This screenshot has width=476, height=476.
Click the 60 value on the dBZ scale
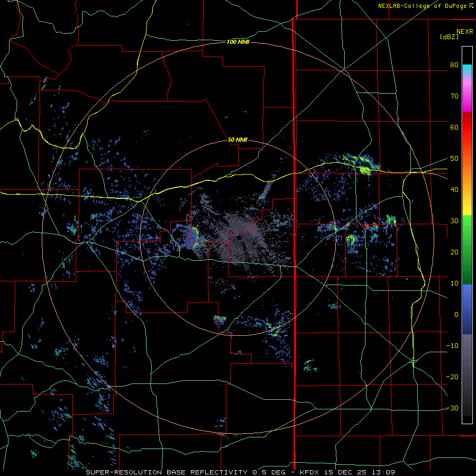tap(454, 127)
